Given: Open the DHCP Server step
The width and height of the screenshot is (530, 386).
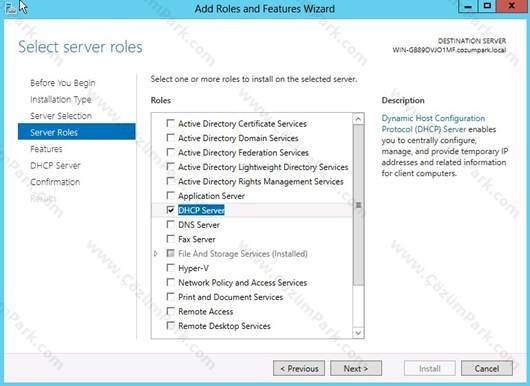Looking at the screenshot, I should pyautogui.click(x=55, y=165).
